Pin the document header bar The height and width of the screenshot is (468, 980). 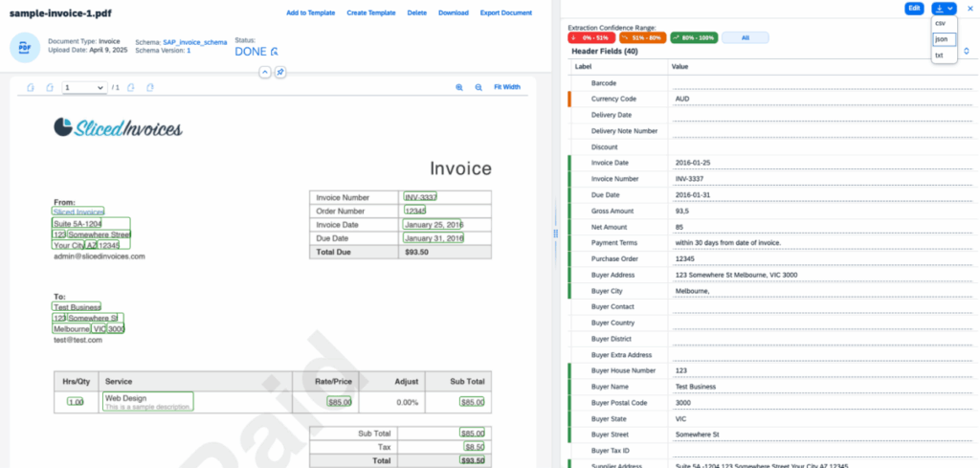[280, 73]
